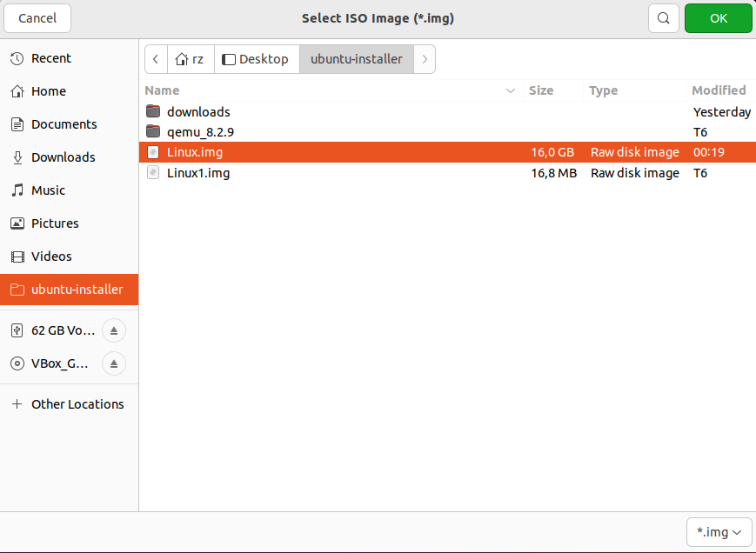This screenshot has height=553, width=756.
Task: Toggle sort order via Name column arrow
Action: pos(510,90)
